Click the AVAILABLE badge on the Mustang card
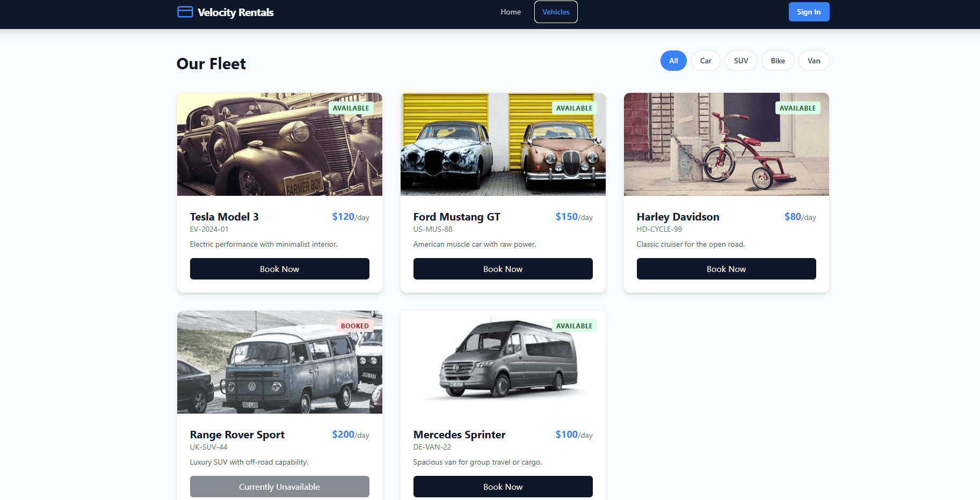980x500 pixels. coord(575,108)
